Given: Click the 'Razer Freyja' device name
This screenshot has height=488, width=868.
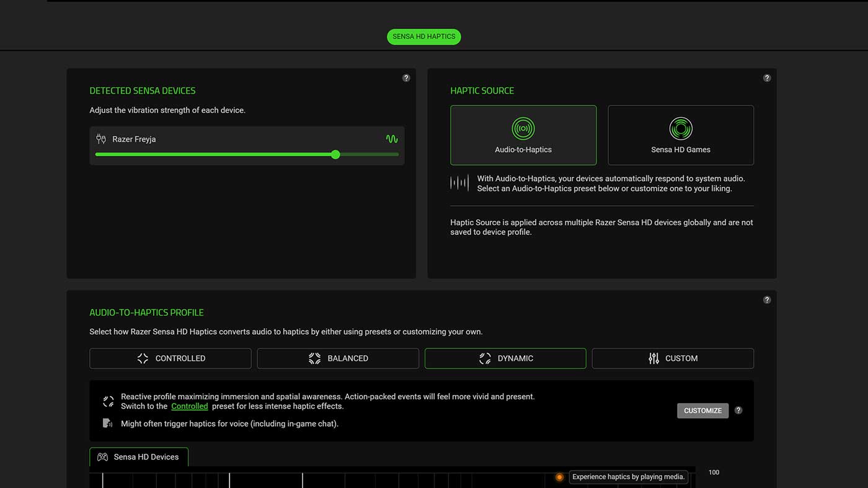Looking at the screenshot, I should click(134, 139).
